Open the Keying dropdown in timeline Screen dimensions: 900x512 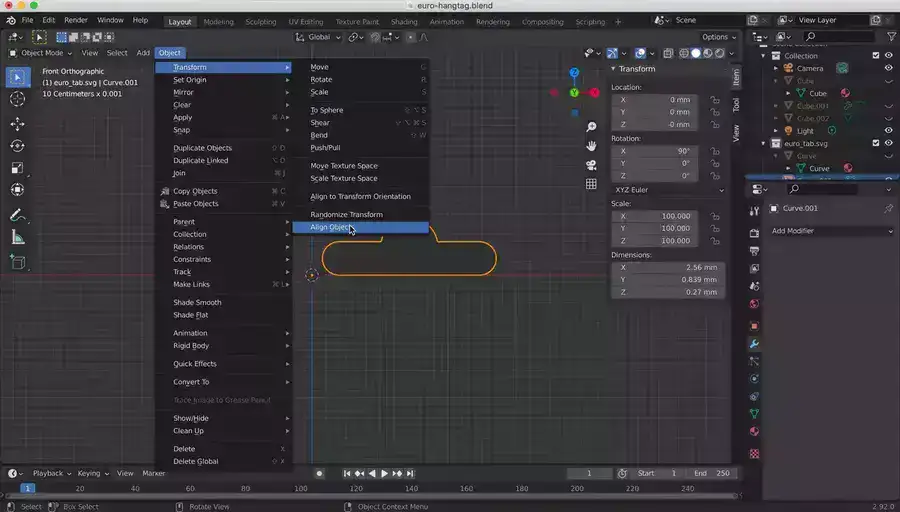pyautogui.click(x=93, y=474)
